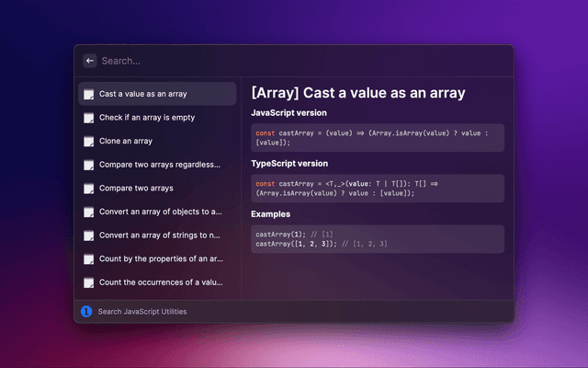This screenshot has height=368, width=588.
Task: Click the blue info icon in footer
Action: [87, 311]
